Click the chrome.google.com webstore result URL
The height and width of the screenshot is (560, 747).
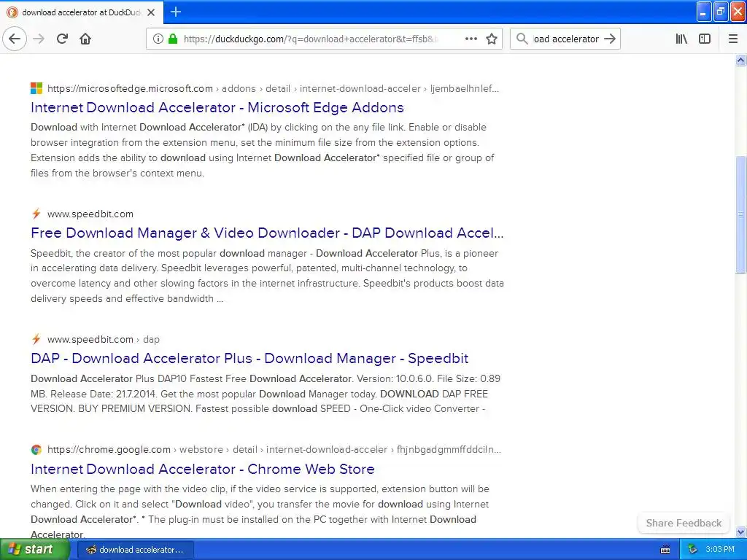pyautogui.click(x=274, y=449)
